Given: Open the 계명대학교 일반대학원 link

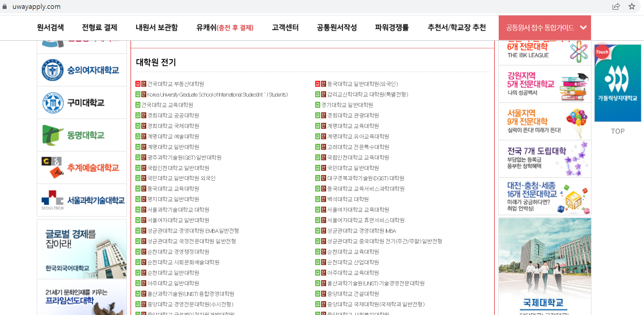Looking at the screenshot, I should click(x=173, y=147).
